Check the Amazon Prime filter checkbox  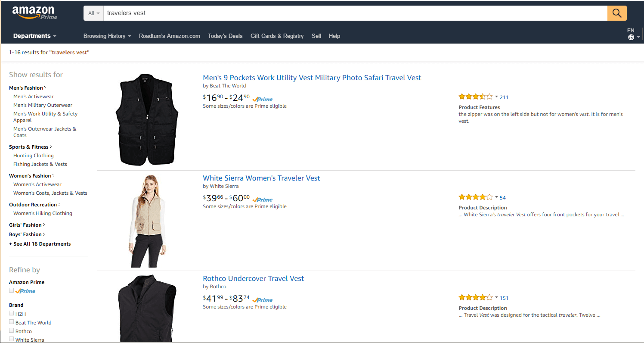pos(11,290)
